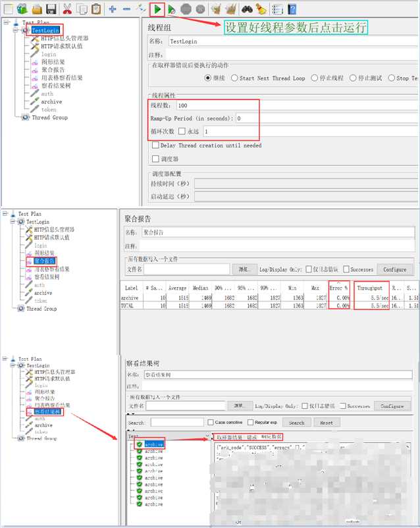Click the Toggle enable/disable toolbar icon
This screenshot has height=528, width=420.
pyautogui.click(x=141, y=9)
